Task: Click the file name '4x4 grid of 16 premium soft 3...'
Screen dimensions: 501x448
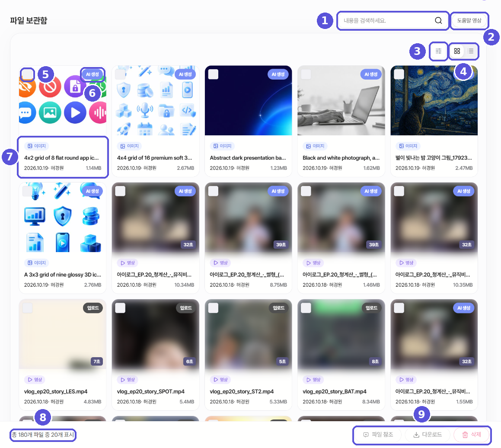Action: (154, 158)
